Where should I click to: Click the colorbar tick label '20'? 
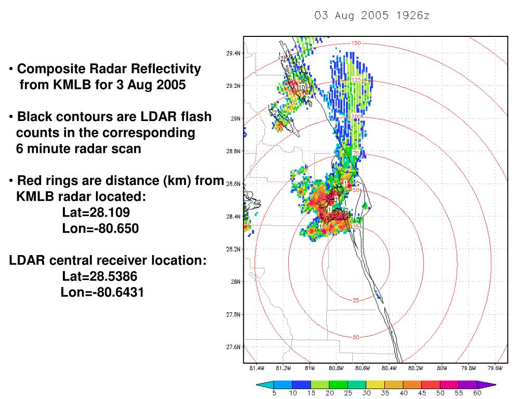[x=330, y=393]
